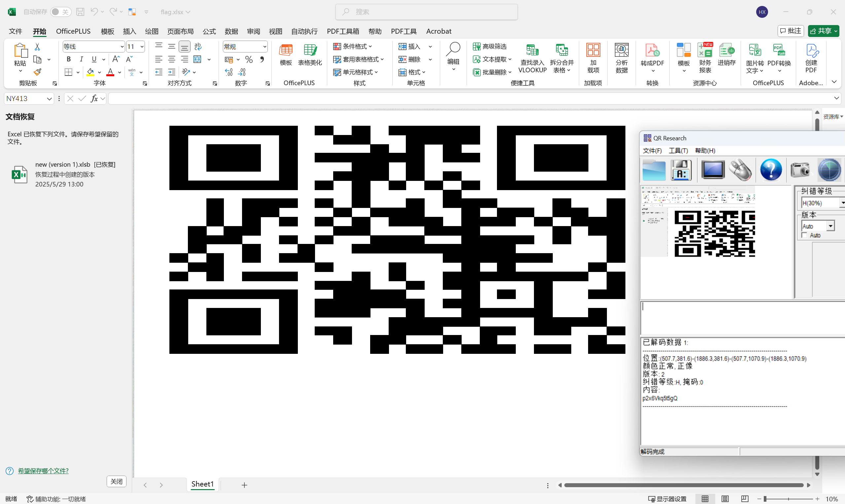The image size is (845, 504).
Task: Click the Cut scissors icon
Action: tap(37, 47)
